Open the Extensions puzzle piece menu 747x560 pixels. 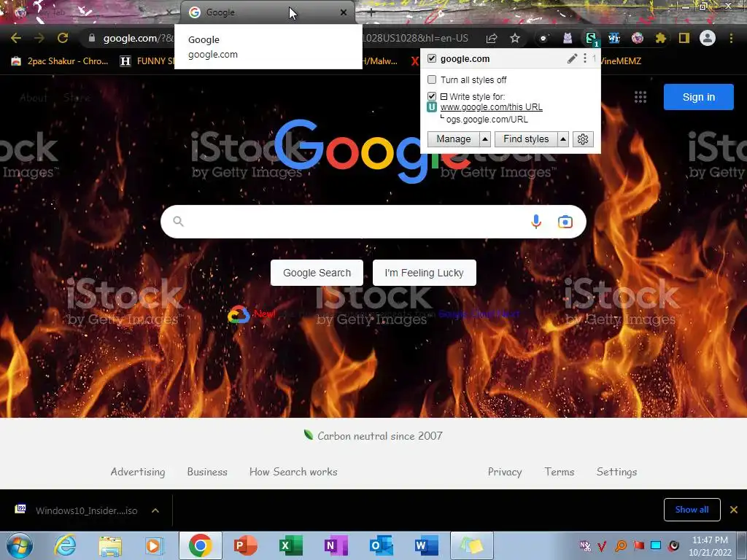click(661, 38)
